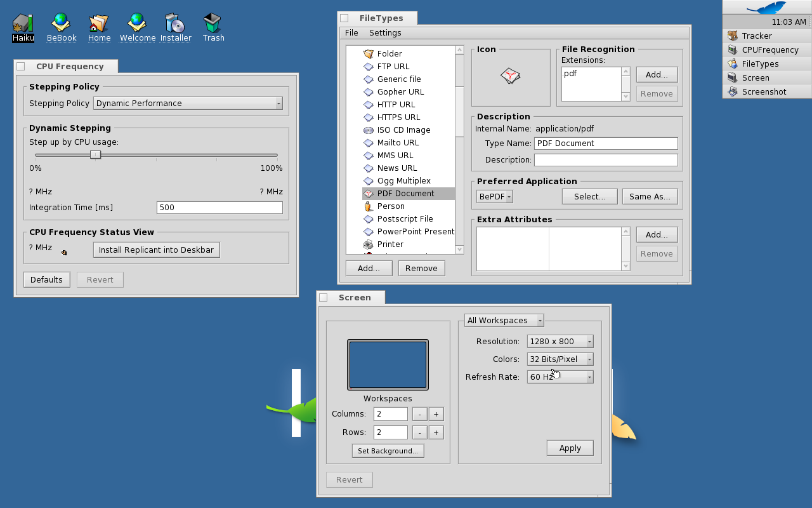This screenshot has height=508, width=812.
Task: Open the Stepping Policy dropdown
Action: click(x=188, y=104)
